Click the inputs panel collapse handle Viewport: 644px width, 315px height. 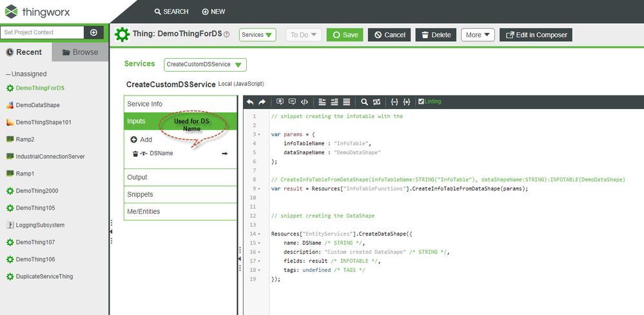pos(239,259)
